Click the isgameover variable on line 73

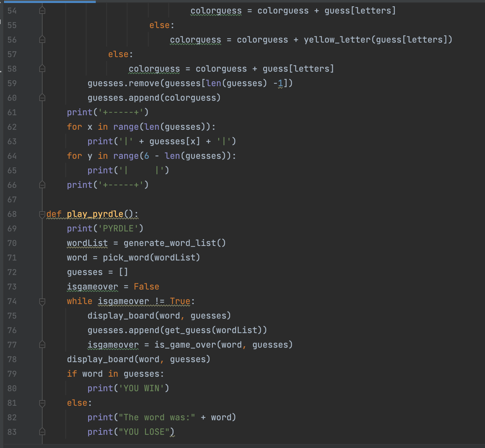[92, 287]
